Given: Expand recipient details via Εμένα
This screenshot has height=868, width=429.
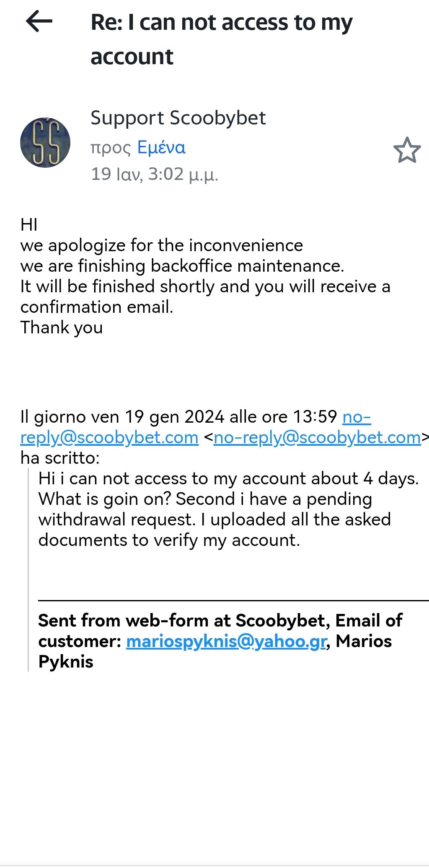Looking at the screenshot, I should point(161,148).
